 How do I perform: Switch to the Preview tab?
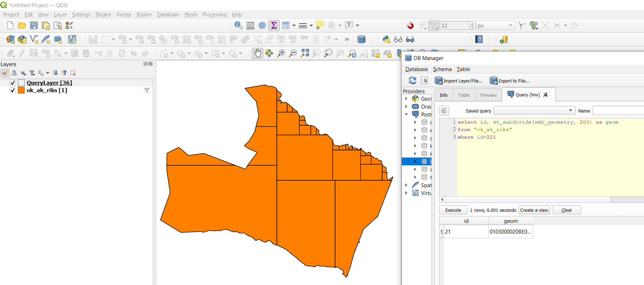click(x=488, y=95)
